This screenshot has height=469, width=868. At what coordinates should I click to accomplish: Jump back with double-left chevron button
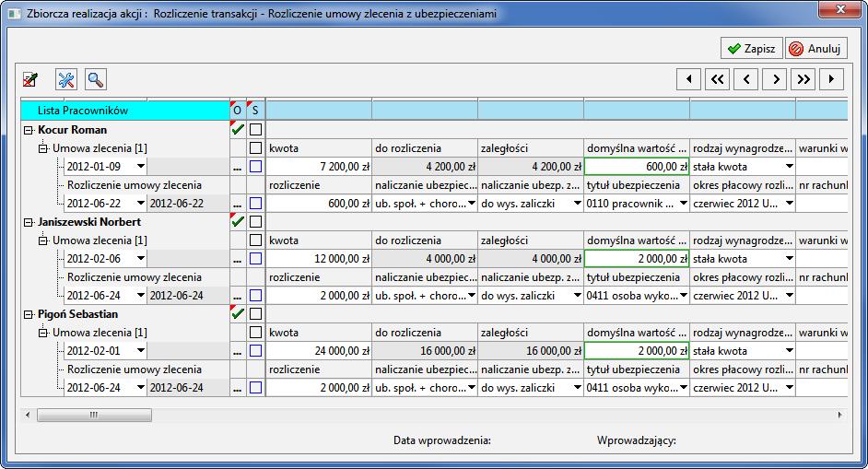(718, 79)
